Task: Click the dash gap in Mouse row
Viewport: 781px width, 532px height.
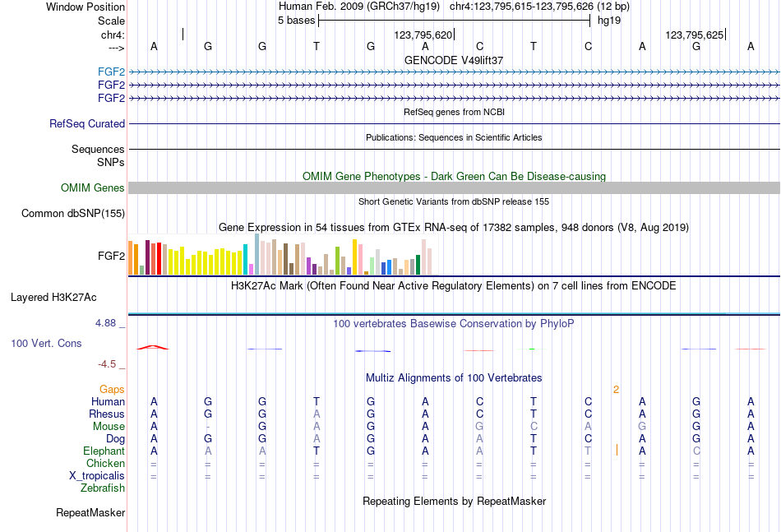Action: click(x=208, y=427)
